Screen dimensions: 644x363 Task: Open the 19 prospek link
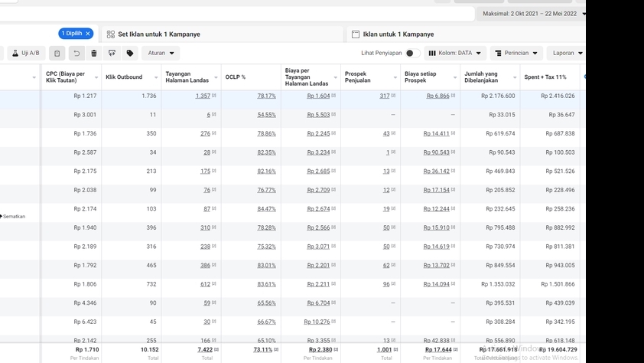pyautogui.click(x=386, y=209)
